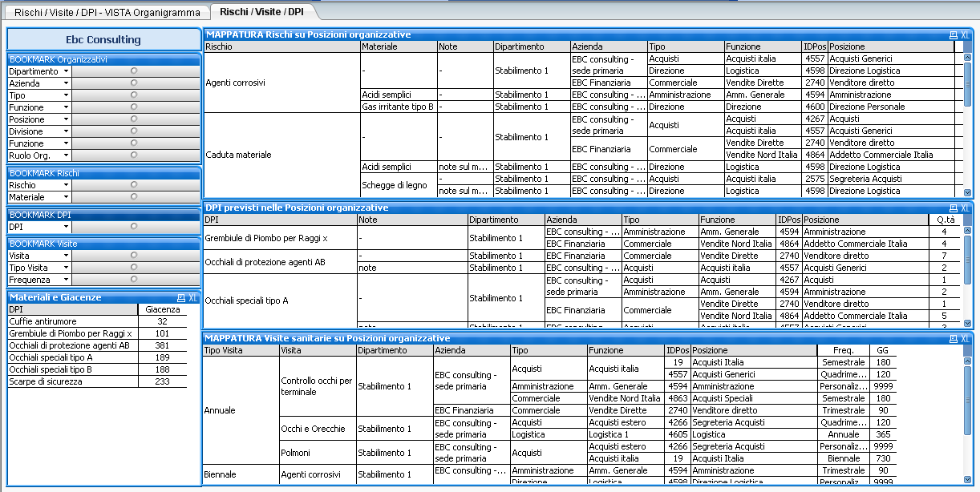Send DPI previsti table to Excel via XL
The width and height of the screenshot is (980, 492).
(x=966, y=208)
